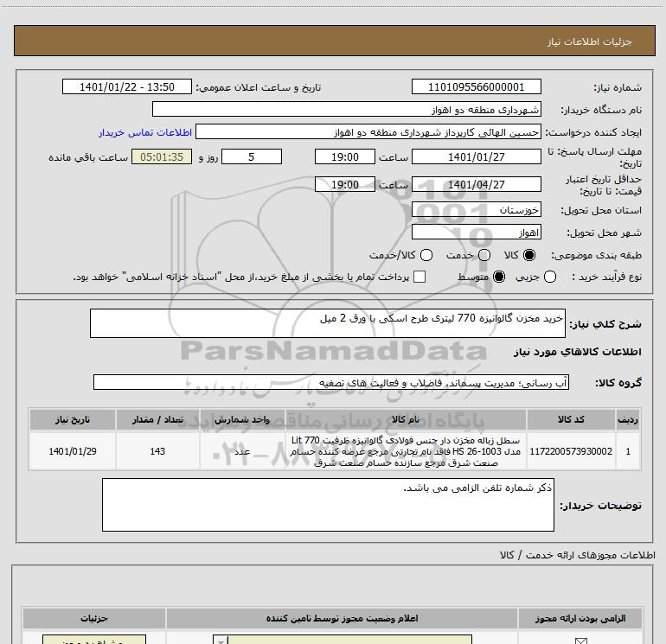Screen dimensions: 666x644
Task: Click the price validity time field 19:00
Action: (345, 184)
